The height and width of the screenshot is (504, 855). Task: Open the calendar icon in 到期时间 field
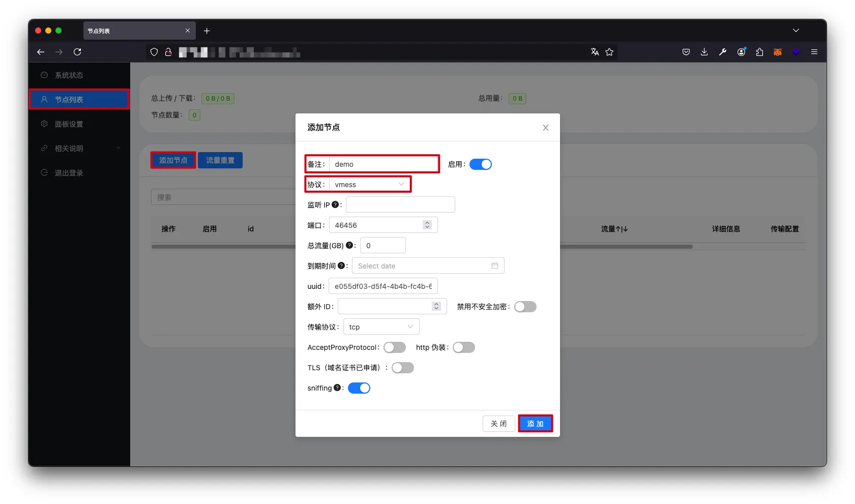(494, 266)
